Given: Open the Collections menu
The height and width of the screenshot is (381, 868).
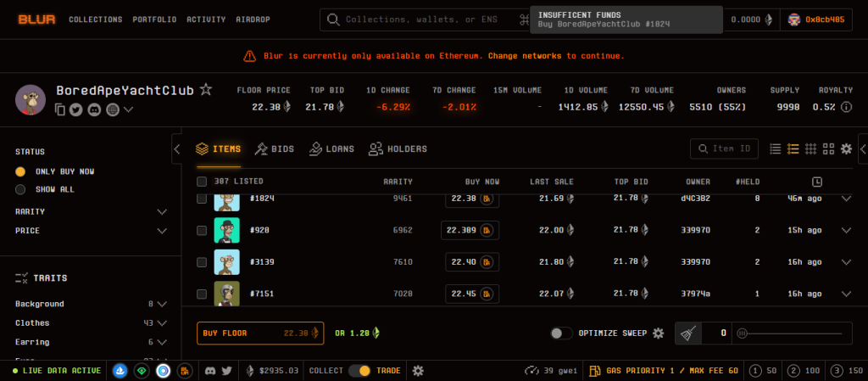Looking at the screenshot, I should pos(96,20).
